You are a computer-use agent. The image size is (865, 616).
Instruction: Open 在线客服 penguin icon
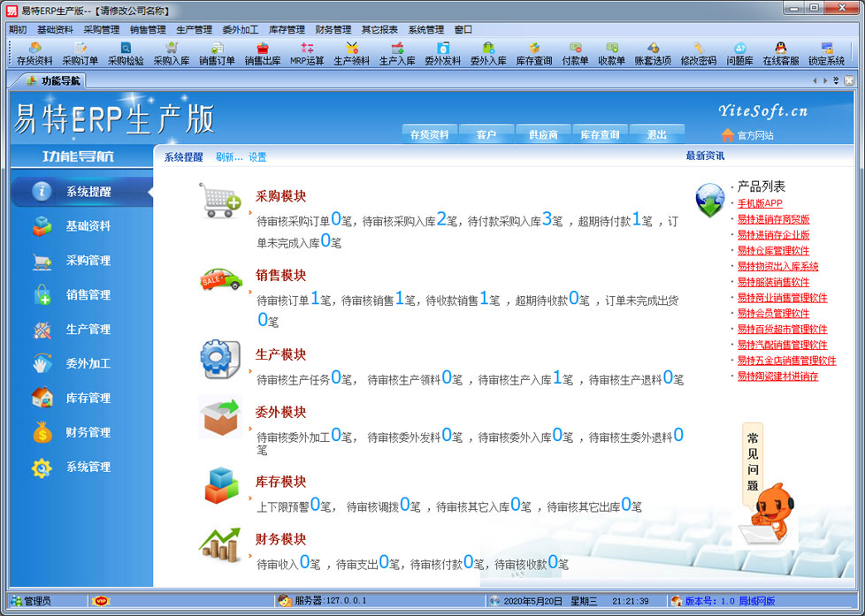point(780,54)
